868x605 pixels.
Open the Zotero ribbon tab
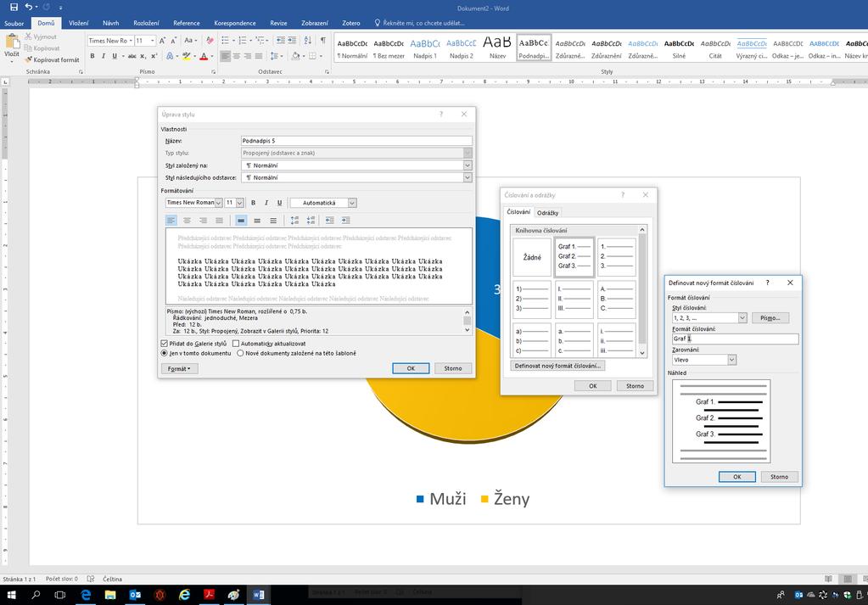351,23
